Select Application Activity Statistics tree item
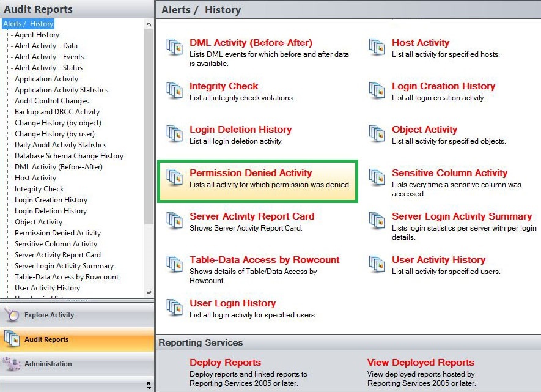The width and height of the screenshot is (541, 392). coord(61,90)
